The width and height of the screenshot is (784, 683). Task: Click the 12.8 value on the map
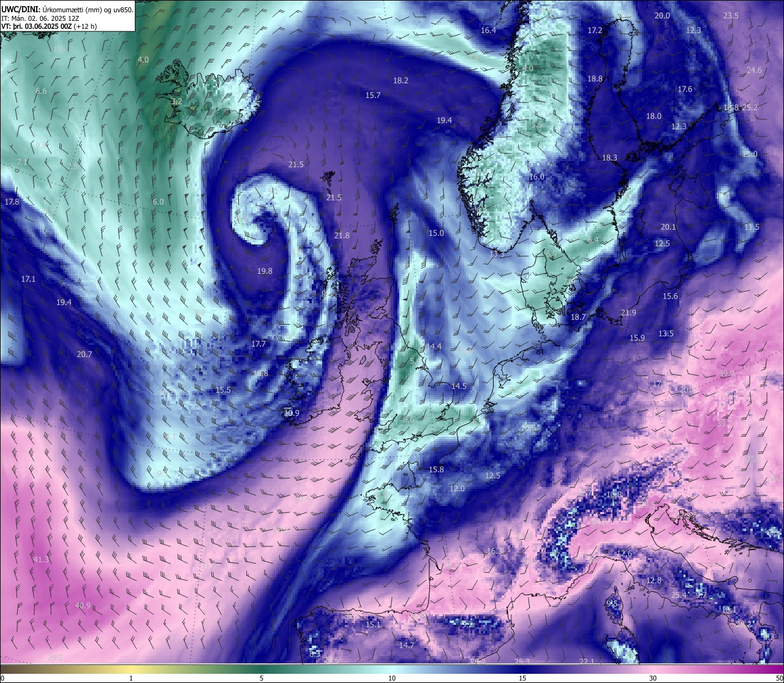coord(654,580)
